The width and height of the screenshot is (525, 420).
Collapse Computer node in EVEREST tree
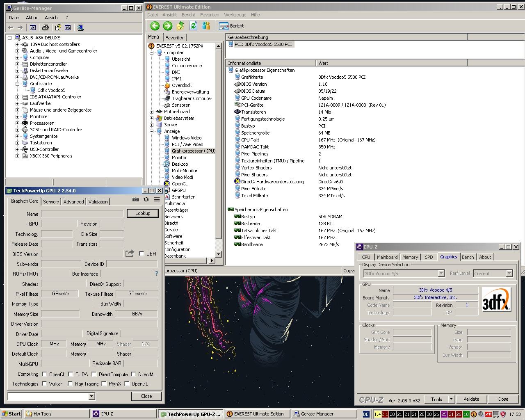click(151, 52)
